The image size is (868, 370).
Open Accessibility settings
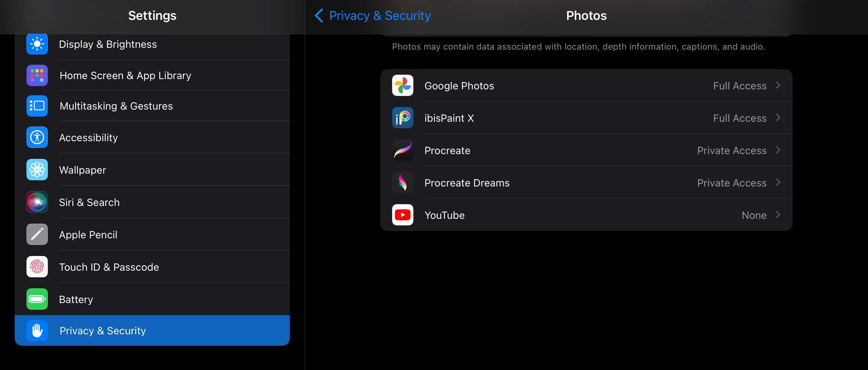152,137
